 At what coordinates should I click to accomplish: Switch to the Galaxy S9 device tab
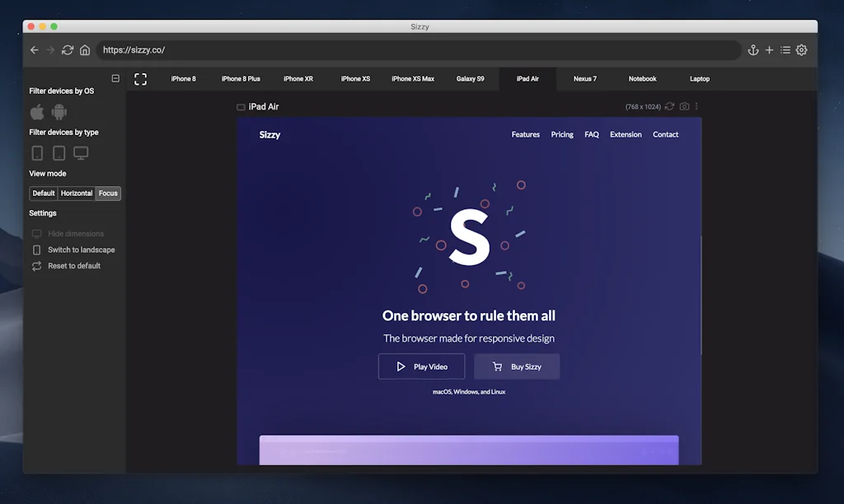click(471, 79)
